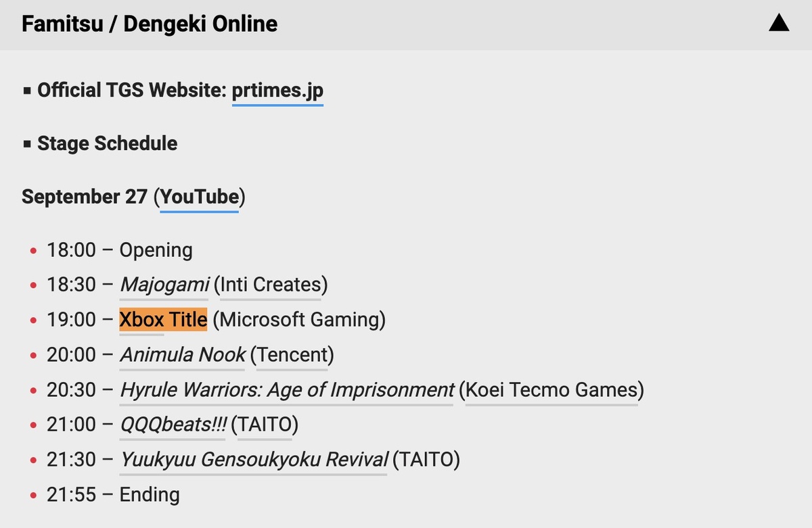
Task: Open Hyrule Warriors: Age of Imprisonment link
Action: [x=287, y=390]
